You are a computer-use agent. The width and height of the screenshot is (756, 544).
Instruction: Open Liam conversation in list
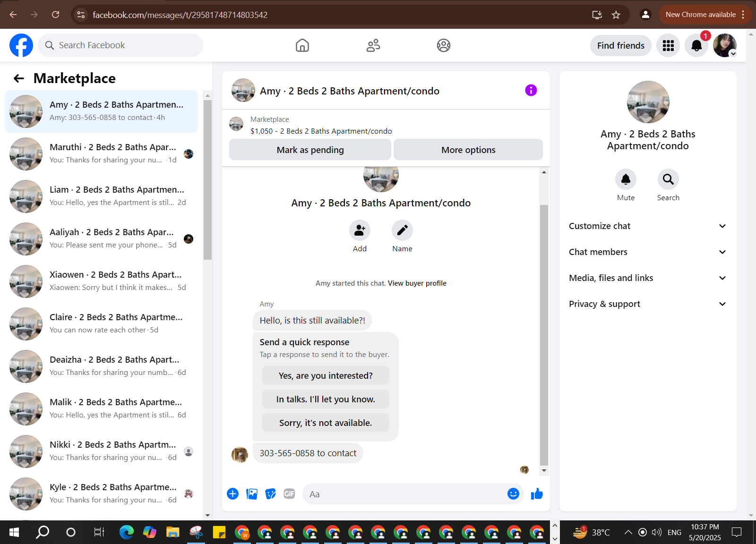(101, 196)
